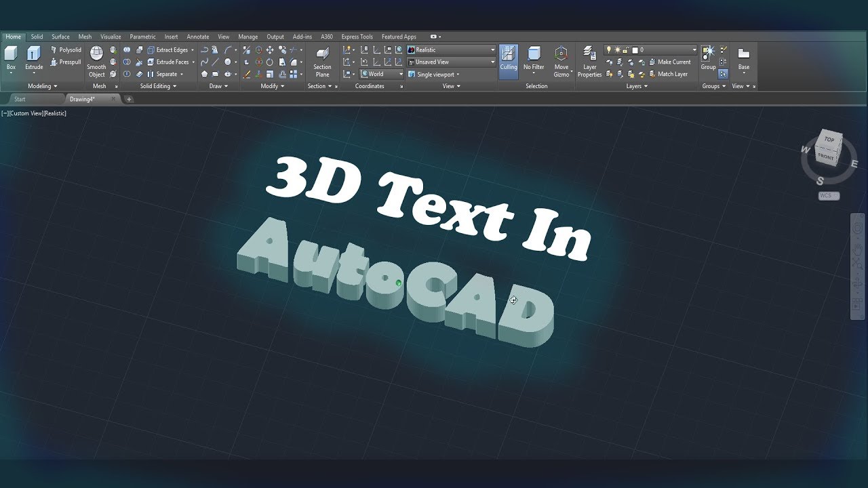868x488 pixels.
Task: Select the Move Gizmo tool
Action: point(561,62)
